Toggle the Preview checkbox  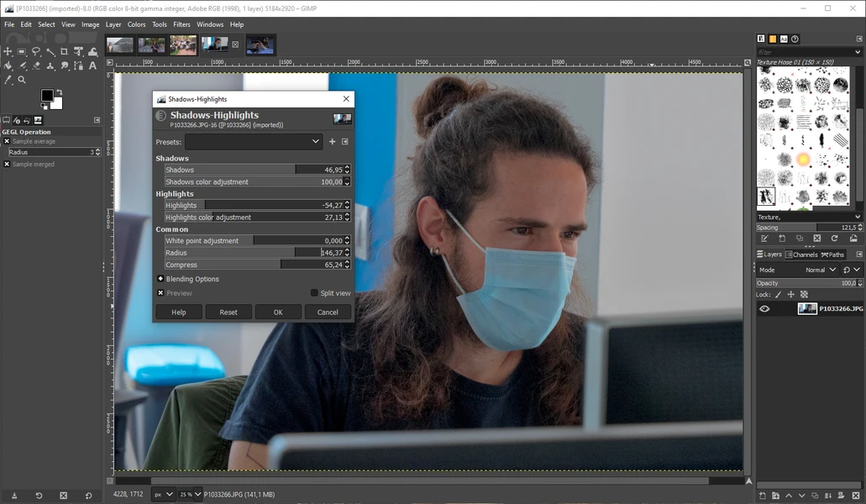click(x=160, y=293)
